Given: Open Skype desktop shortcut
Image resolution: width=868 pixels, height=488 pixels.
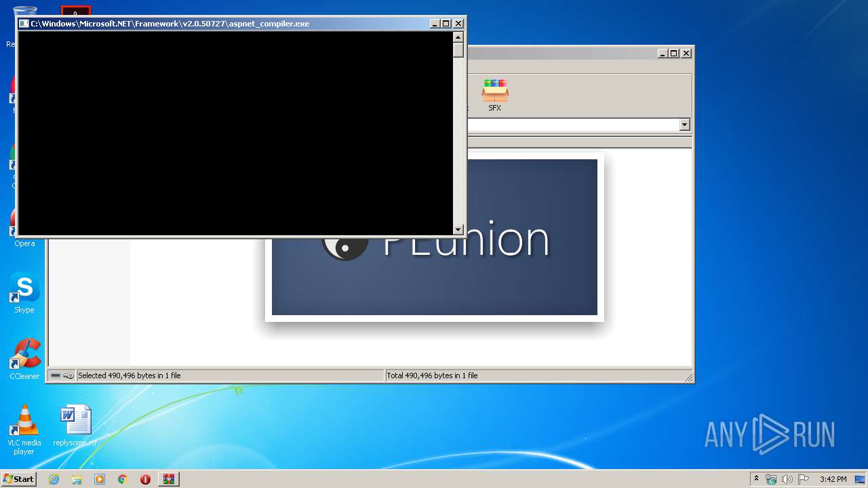Looking at the screenshot, I should tap(24, 293).
